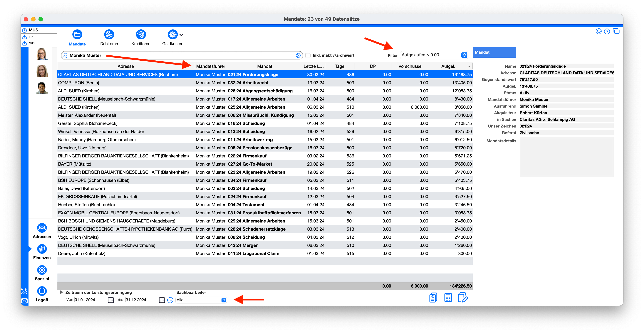Click the Ein check-in icon
Viewport: 644px width, 333px height.
pos(24,37)
